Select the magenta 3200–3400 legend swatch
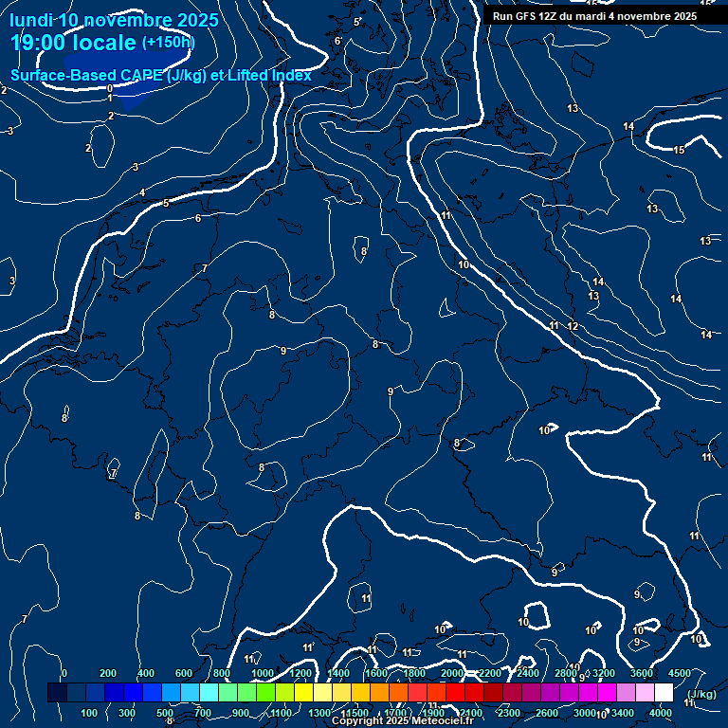The width and height of the screenshot is (728, 728). 607,692
